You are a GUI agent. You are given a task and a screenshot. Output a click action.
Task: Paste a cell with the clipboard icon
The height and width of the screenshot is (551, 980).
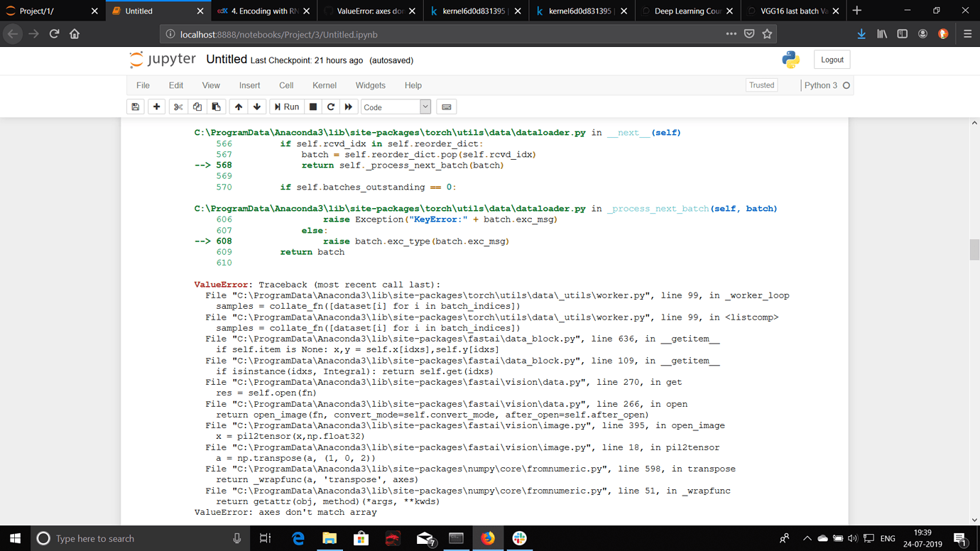(x=217, y=107)
